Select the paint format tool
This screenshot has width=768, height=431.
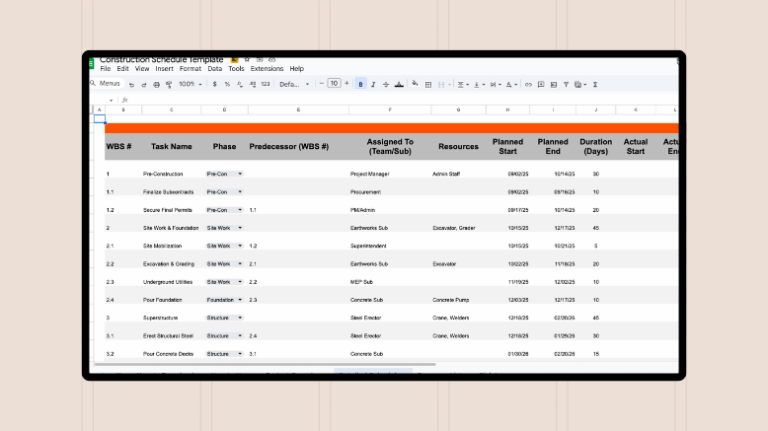(x=167, y=84)
